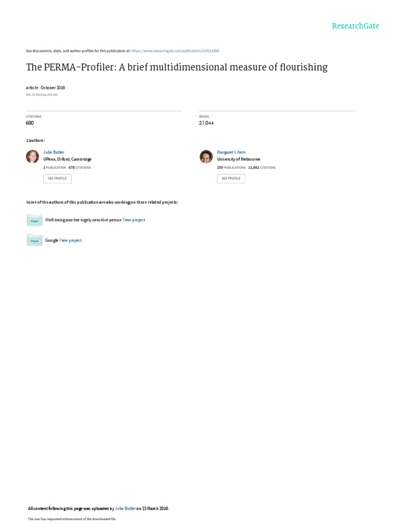Screen dimensions: 399x532
Task: Click the project icon beside Google
Action: tap(34, 240)
